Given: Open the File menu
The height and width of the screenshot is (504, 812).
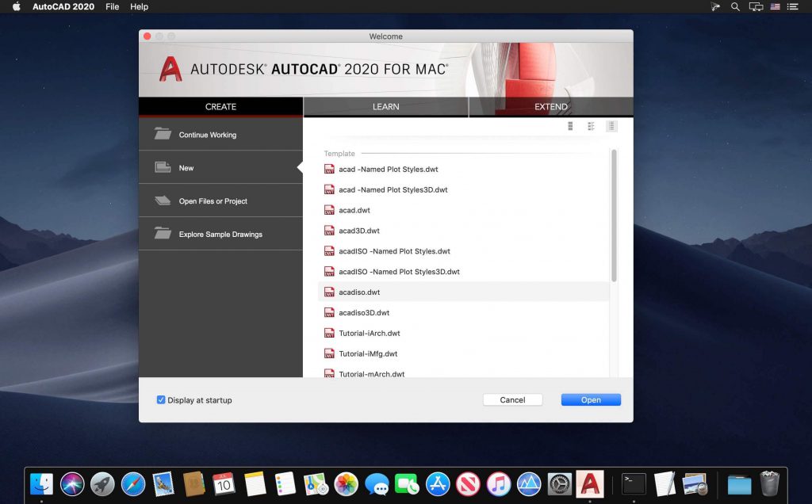Looking at the screenshot, I should coord(112,6).
